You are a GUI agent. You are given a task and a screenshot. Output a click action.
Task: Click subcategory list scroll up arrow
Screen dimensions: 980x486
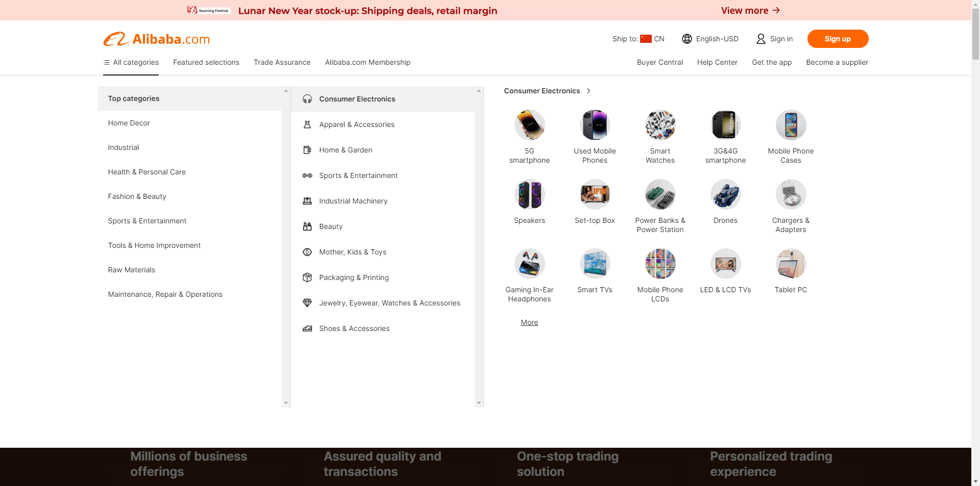pos(479,91)
